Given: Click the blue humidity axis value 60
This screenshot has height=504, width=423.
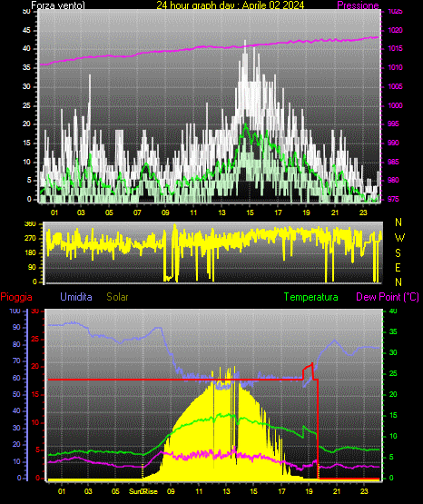Looking at the screenshot, I should [x=16, y=378].
